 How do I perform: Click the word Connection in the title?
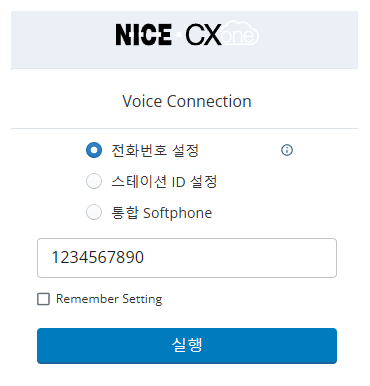(x=209, y=101)
